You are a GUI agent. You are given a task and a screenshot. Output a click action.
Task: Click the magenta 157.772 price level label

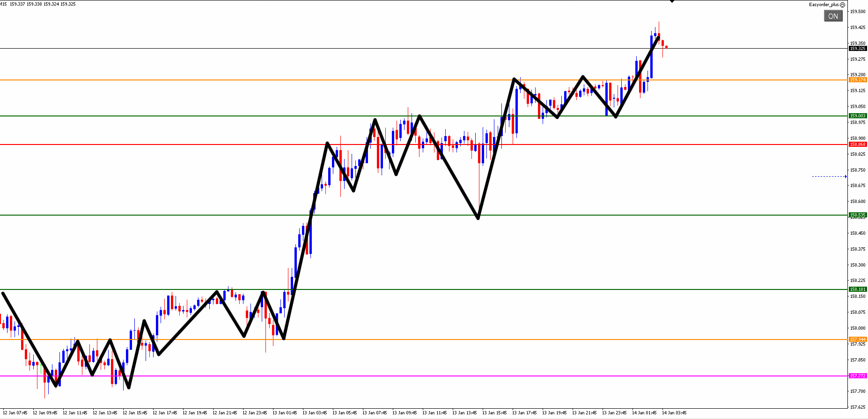(858, 376)
